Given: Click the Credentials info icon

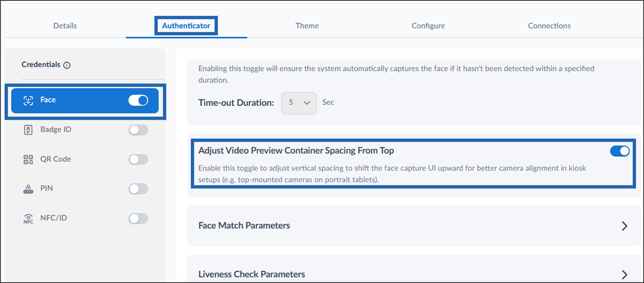Looking at the screenshot, I should [x=67, y=65].
